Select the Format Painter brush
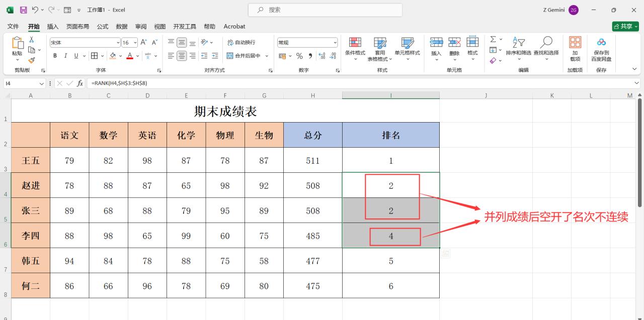 (x=31, y=60)
